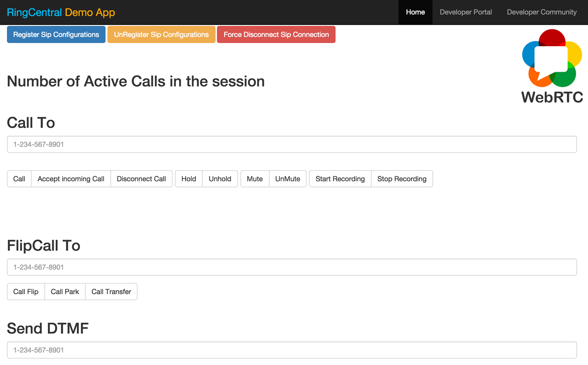Mute the active call
The image size is (588, 365).
(x=255, y=179)
